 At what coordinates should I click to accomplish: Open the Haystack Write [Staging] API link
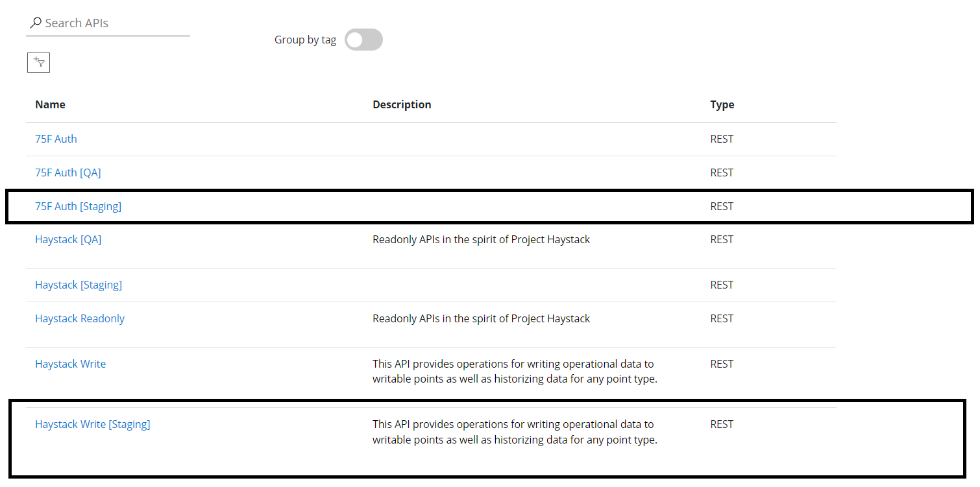coord(92,424)
